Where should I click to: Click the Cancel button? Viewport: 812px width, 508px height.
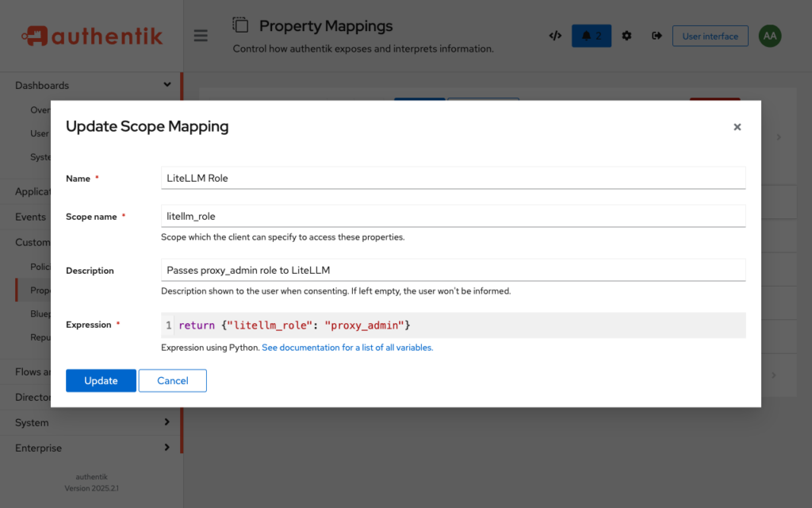click(x=172, y=380)
